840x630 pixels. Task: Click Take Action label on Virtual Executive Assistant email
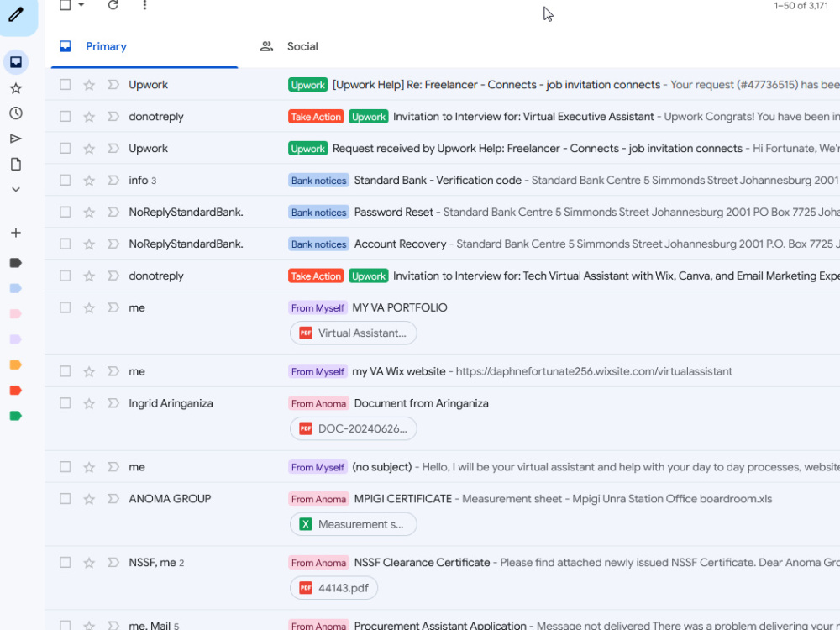[316, 116]
